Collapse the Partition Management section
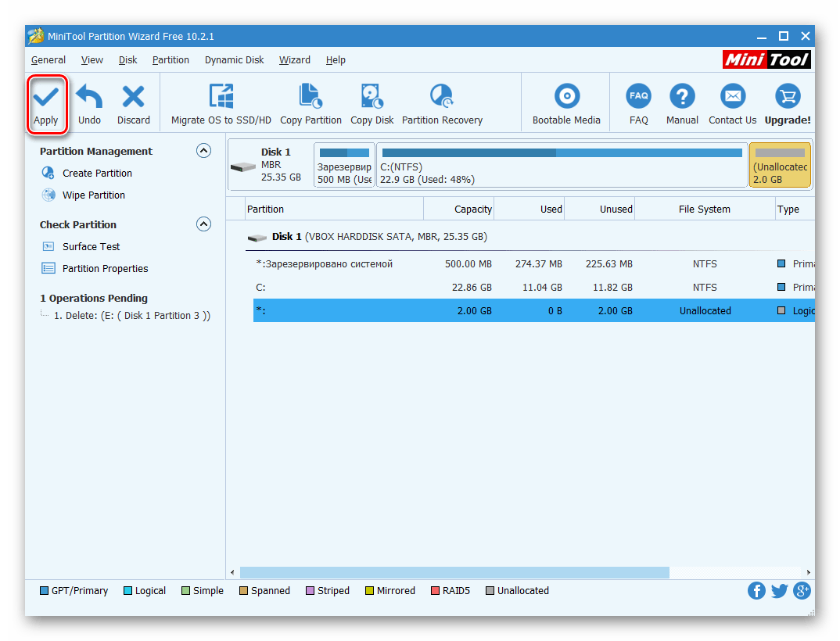Screen dimensions: 840x641 [203, 151]
